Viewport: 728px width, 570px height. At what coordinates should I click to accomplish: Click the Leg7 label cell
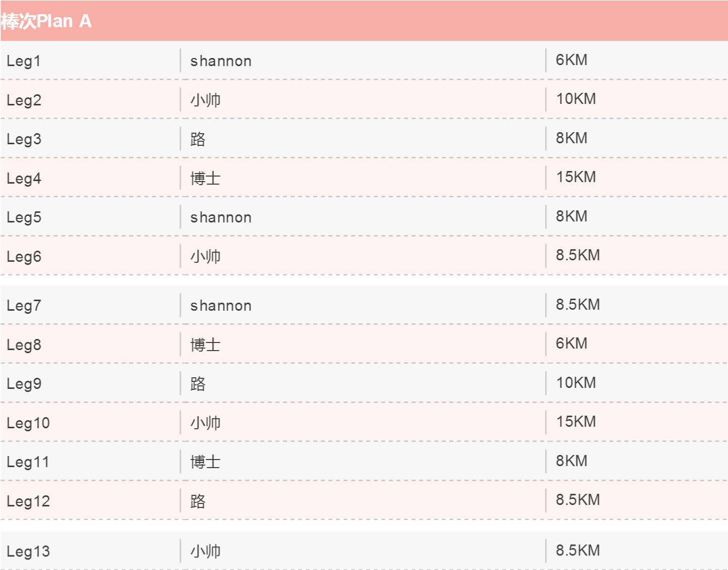(24, 306)
